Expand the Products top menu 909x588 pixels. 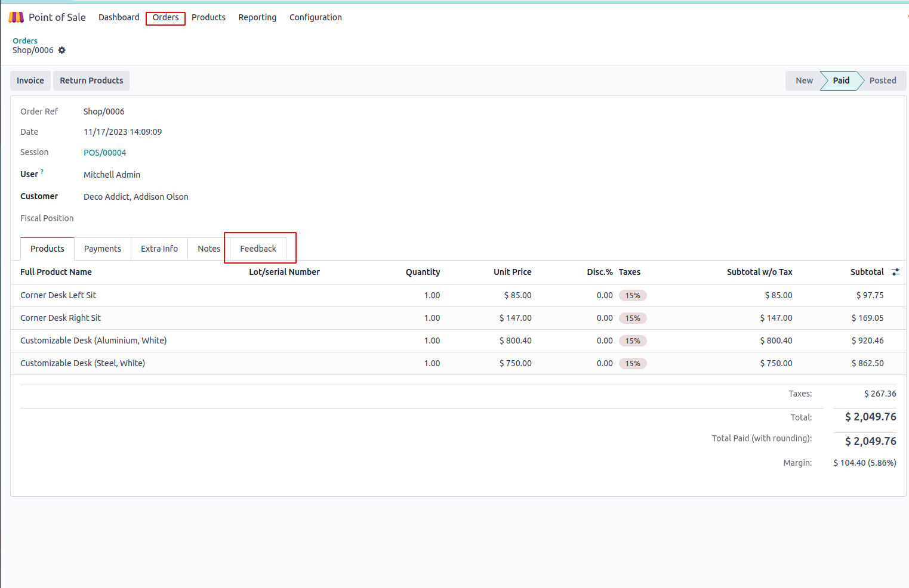coord(208,17)
